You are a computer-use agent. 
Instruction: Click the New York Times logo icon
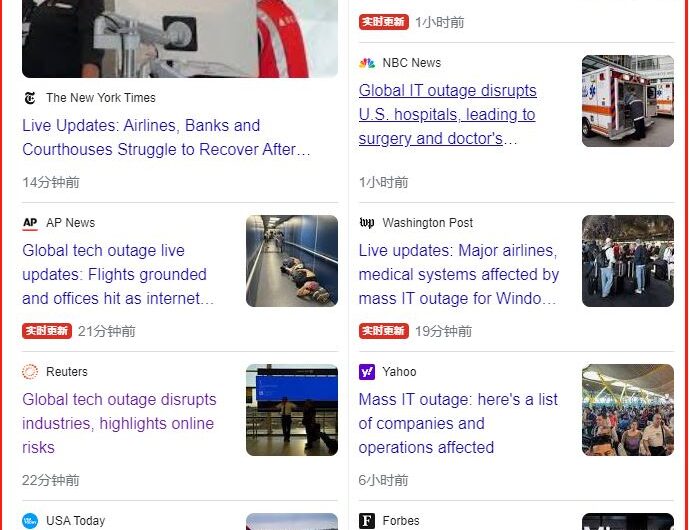pyautogui.click(x=30, y=98)
